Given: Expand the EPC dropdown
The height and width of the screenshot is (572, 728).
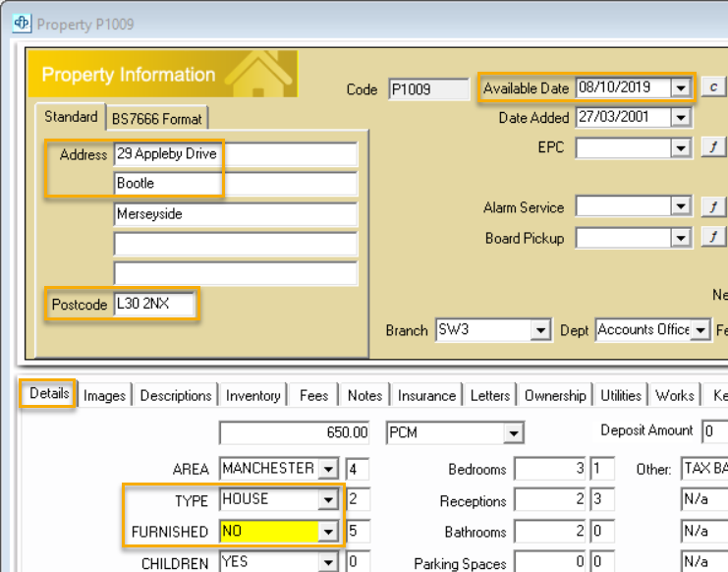Looking at the screenshot, I should pyautogui.click(x=681, y=148).
